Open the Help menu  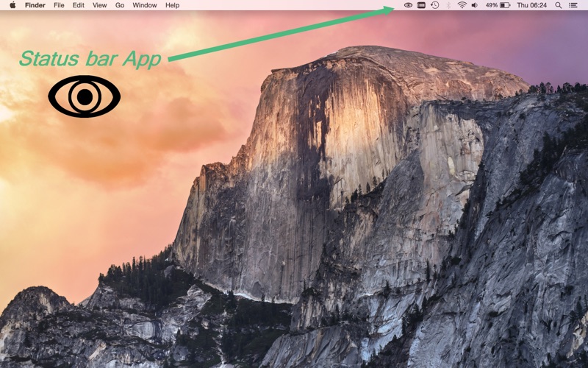(173, 5)
